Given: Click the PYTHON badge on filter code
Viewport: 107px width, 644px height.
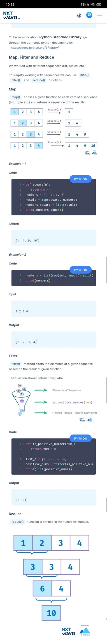Looking at the screenshot, I should pyautogui.click(x=81, y=438).
